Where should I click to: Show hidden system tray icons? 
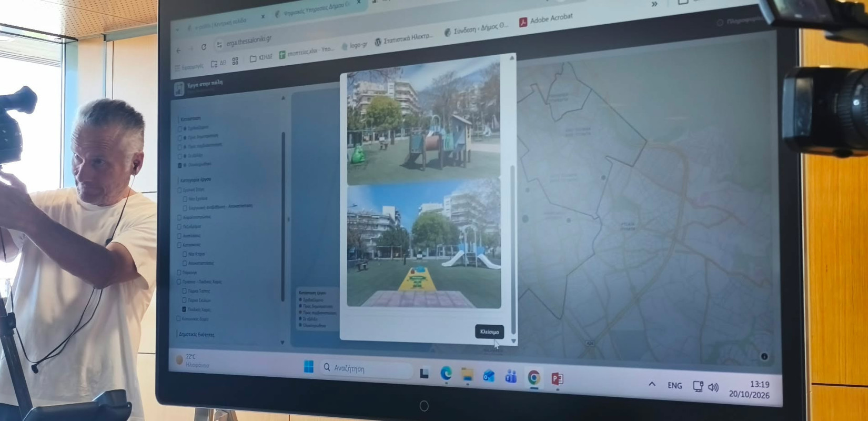pos(652,384)
